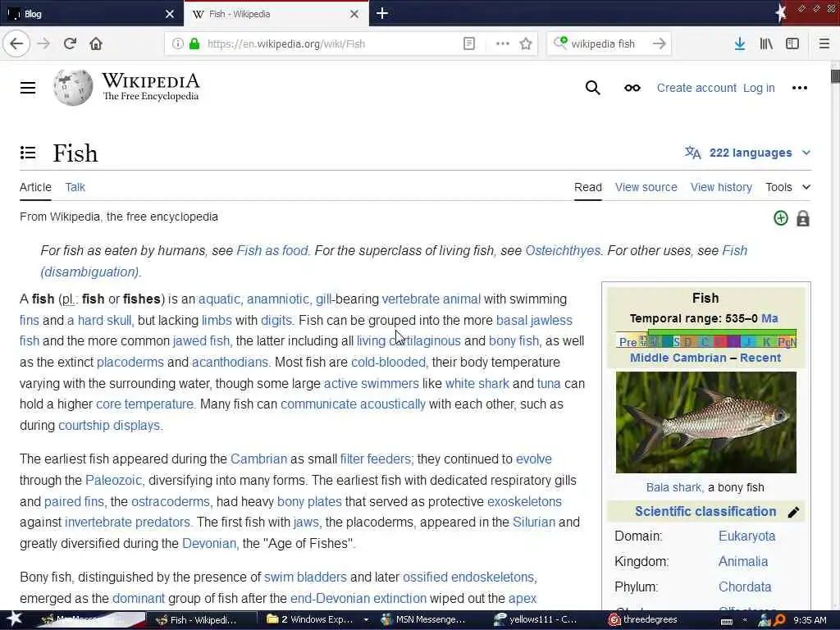
Task: Click the temporal range timeline bar
Action: [x=705, y=339]
